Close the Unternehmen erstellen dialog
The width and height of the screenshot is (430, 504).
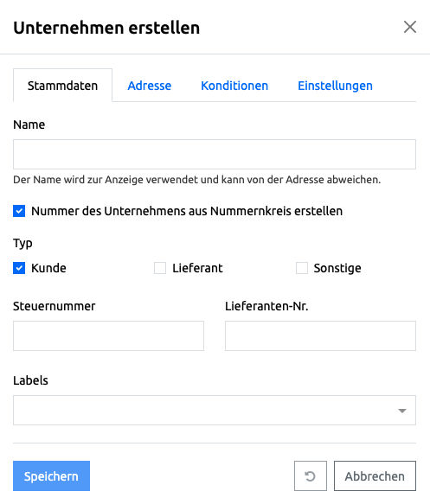410,27
